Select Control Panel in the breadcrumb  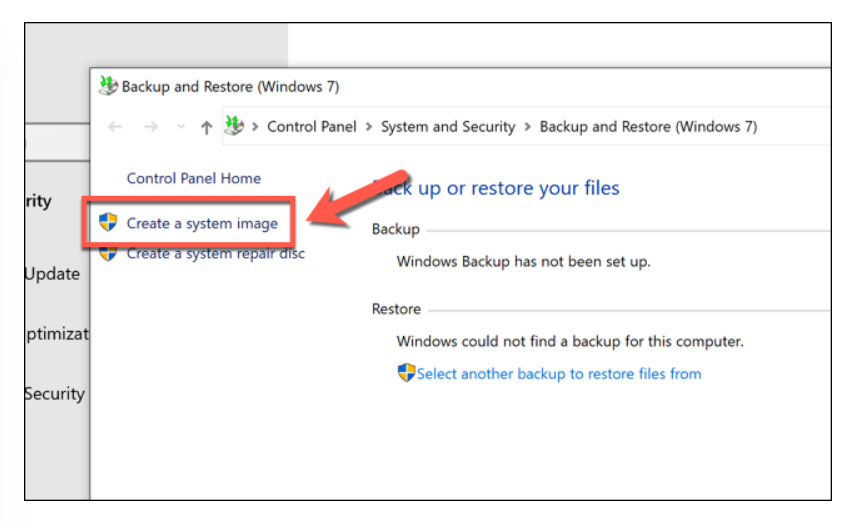312,127
